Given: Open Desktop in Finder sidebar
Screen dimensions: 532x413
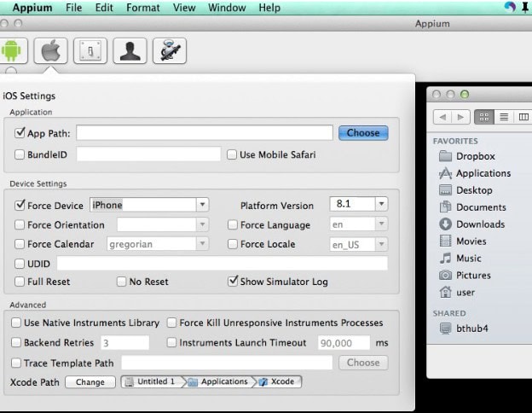Looking at the screenshot, I should pyautogui.click(x=465, y=190).
